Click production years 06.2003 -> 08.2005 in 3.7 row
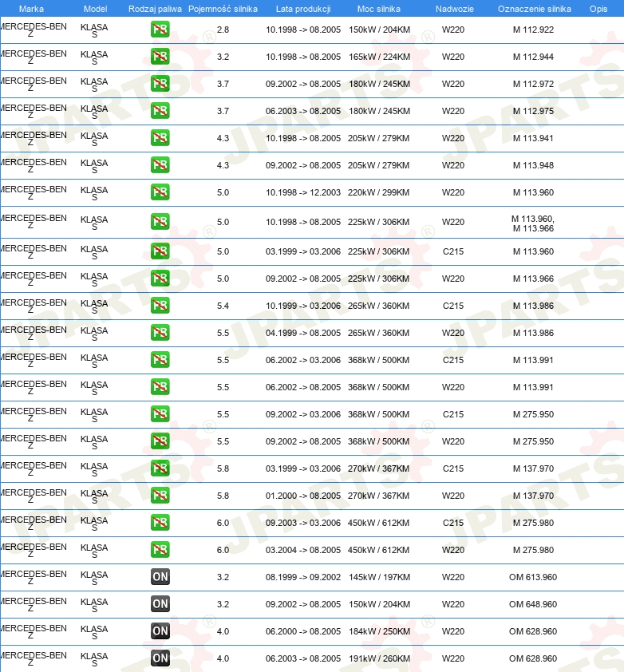This screenshot has height=672, width=624. click(303, 111)
